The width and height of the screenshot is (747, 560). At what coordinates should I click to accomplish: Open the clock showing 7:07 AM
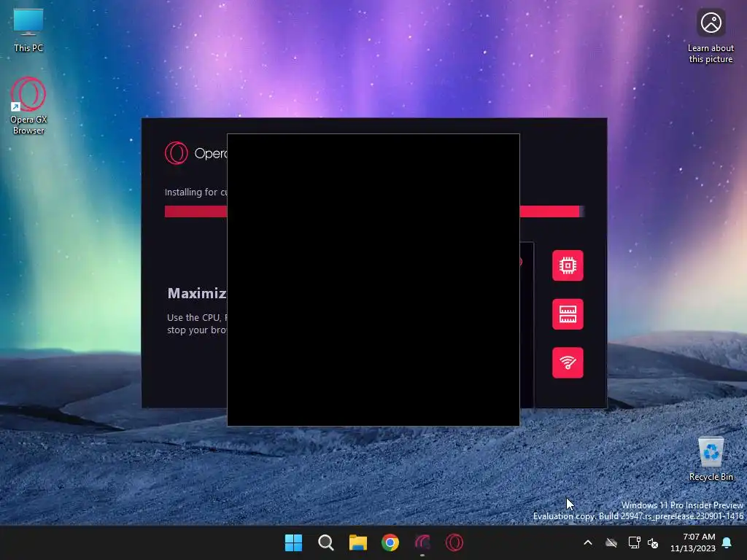693,542
